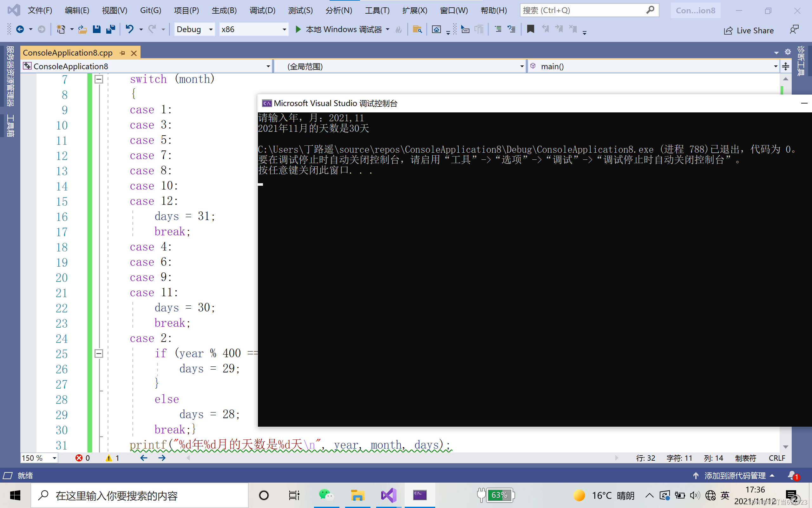Close the ConsoleApplication8.cpp tab
The image size is (812, 508).
[x=134, y=53]
